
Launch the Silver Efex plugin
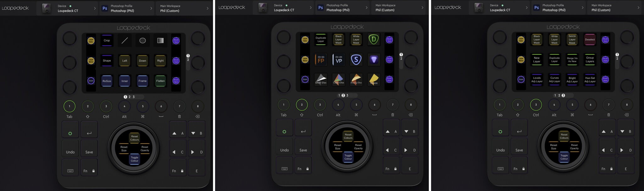coord(320,79)
